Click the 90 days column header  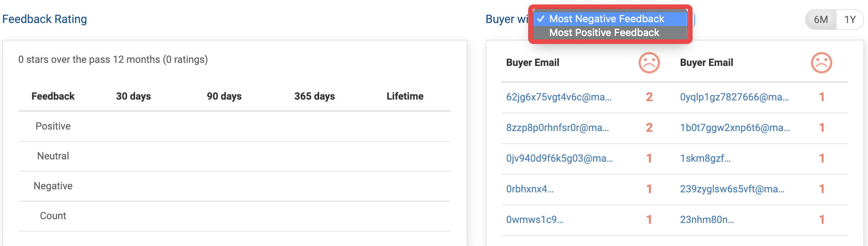point(224,96)
